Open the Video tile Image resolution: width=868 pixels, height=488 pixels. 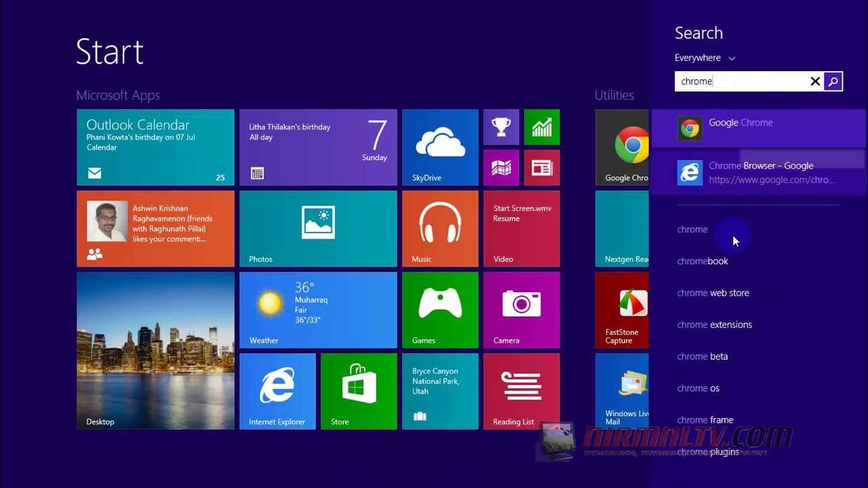pyautogui.click(x=521, y=228)
